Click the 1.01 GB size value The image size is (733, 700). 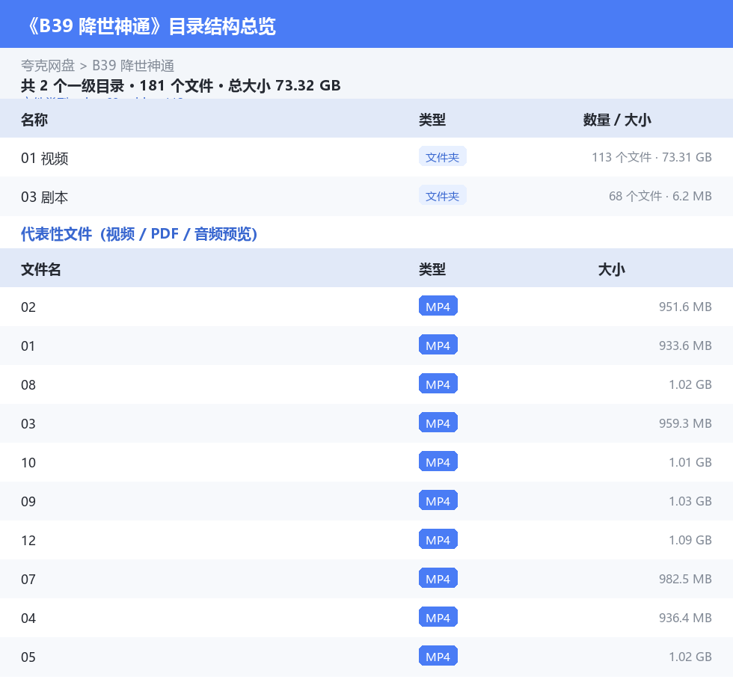tap(690, 462)
